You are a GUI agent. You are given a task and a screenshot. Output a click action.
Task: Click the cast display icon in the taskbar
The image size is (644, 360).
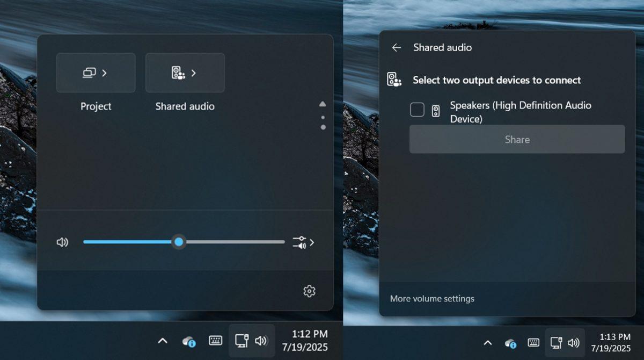[243, 341]
